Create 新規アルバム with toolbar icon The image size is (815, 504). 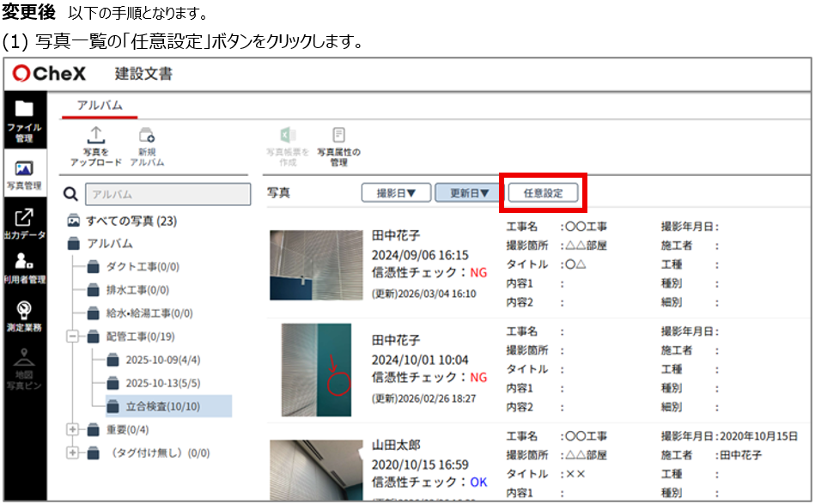tap(147, 146)
